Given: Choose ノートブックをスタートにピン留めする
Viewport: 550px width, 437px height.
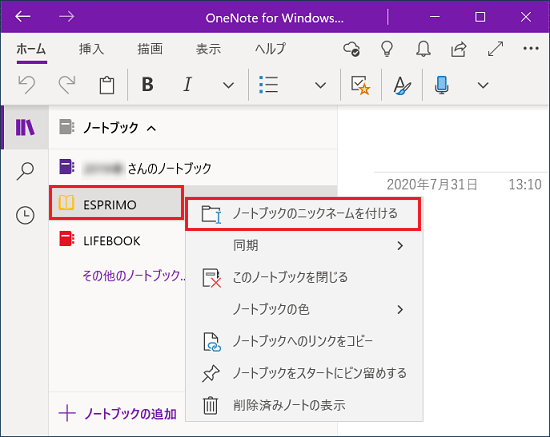Looking at the screenshot, I should [304, 373].
